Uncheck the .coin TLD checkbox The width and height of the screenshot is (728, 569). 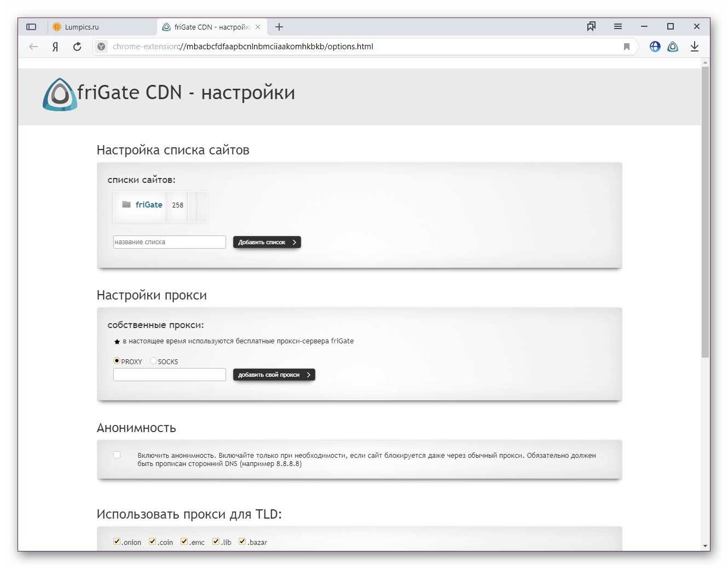152,542
